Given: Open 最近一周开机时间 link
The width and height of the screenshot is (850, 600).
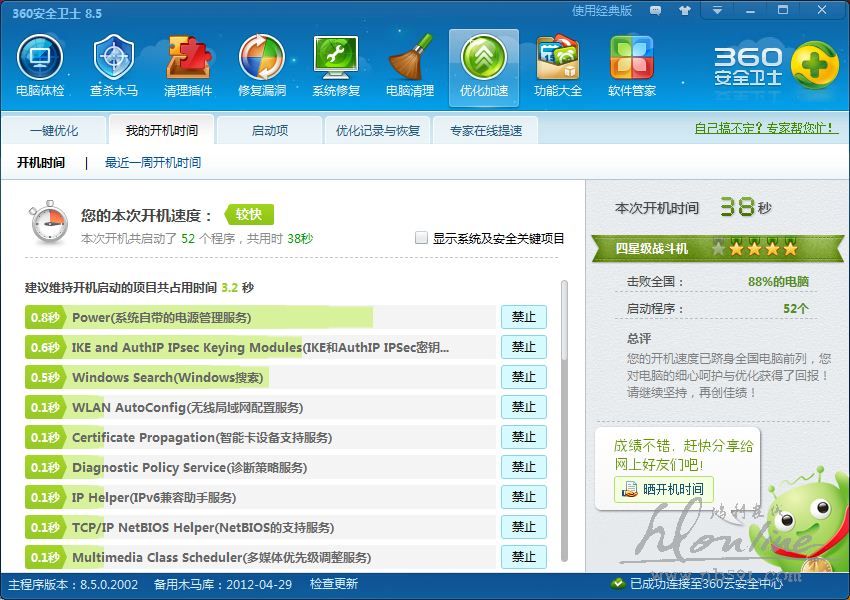Looking at the screenshot, I should pos(153,162).
